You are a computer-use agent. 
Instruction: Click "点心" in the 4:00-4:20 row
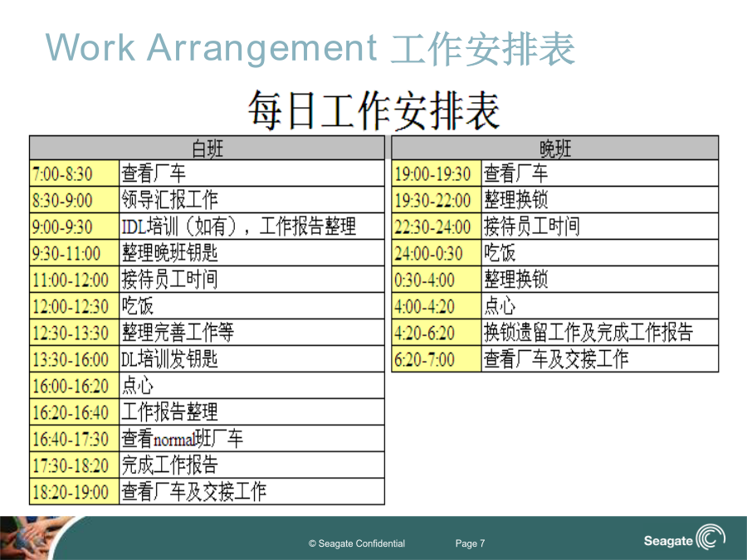pos(600,306)
